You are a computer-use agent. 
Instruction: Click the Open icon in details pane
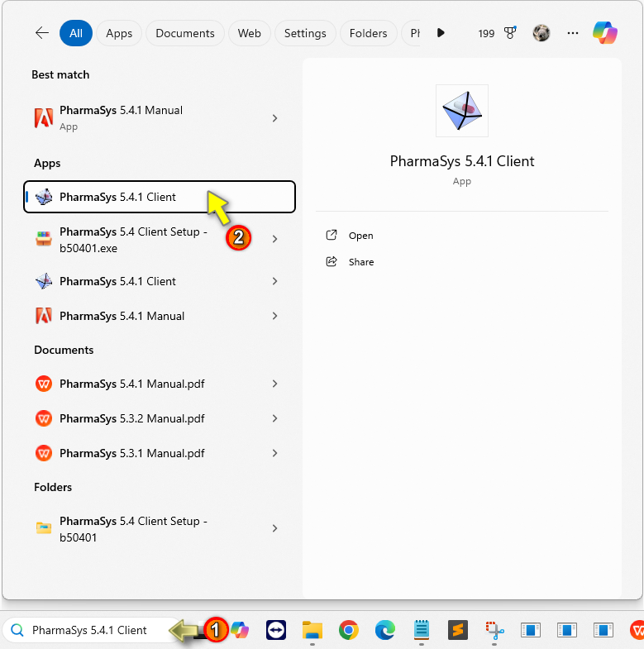[332, 235]
